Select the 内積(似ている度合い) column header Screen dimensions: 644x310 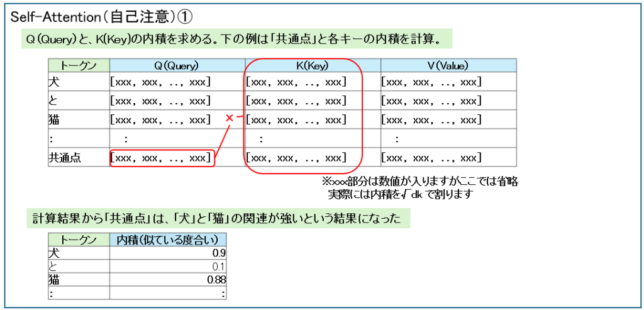click(x=167, y=240)
